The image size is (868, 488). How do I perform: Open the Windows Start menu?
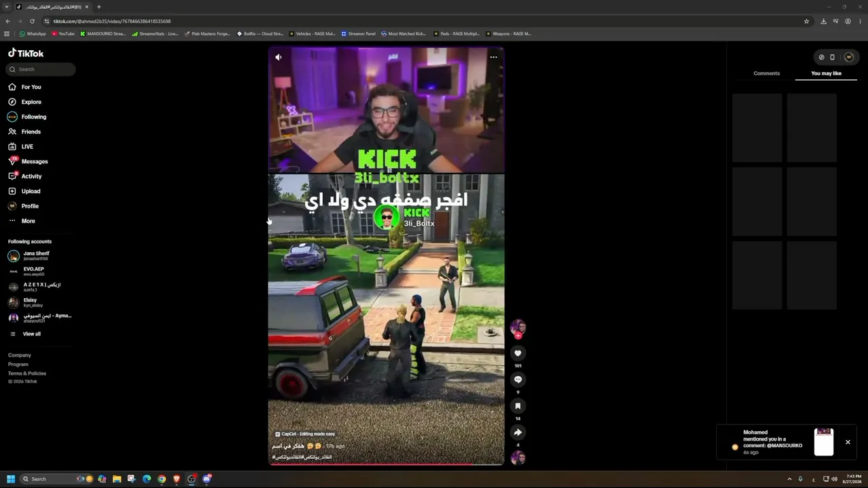11,479
